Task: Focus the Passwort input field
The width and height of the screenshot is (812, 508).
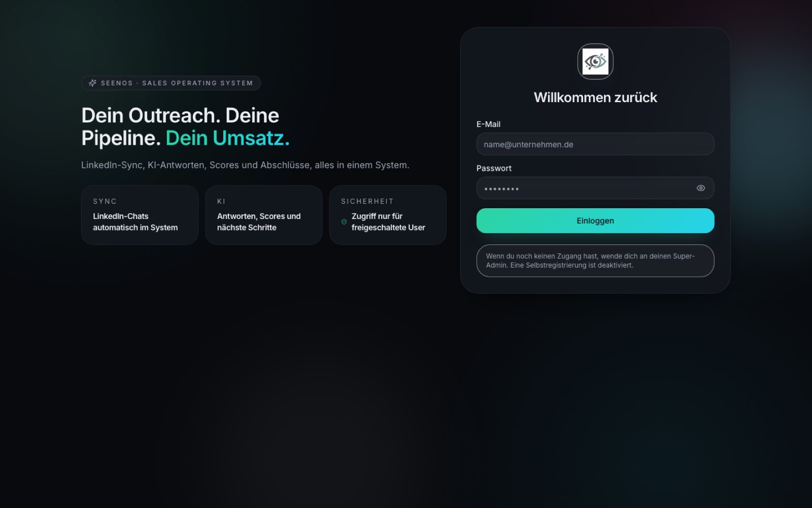Action: [x=595, y=188]
